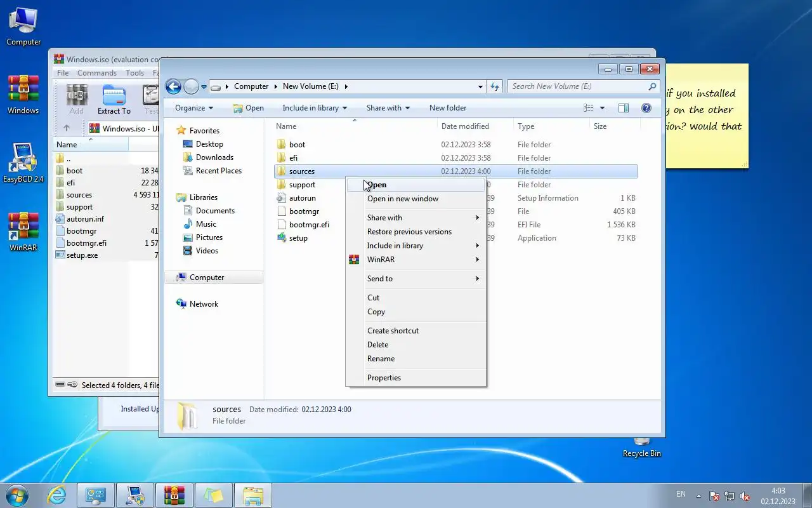The width and height of the screenshot is (812, 508).
Task: Open Windows Explorer taskbar button
Action: tap(252, 495)
